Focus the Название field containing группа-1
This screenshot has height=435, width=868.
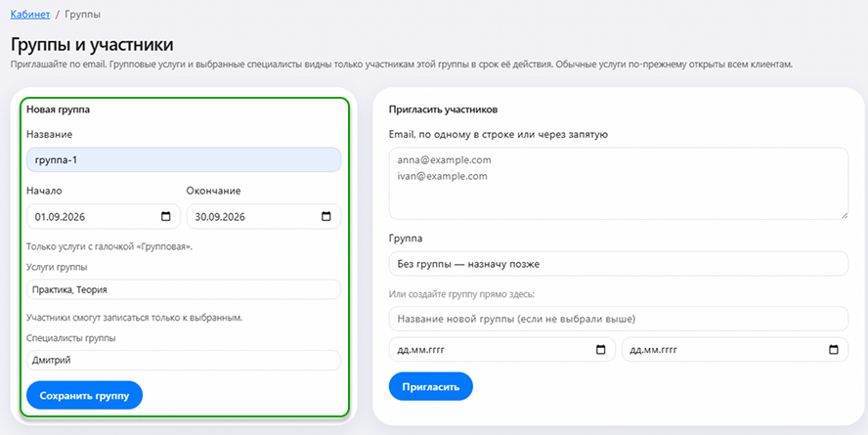click(184, 160)
